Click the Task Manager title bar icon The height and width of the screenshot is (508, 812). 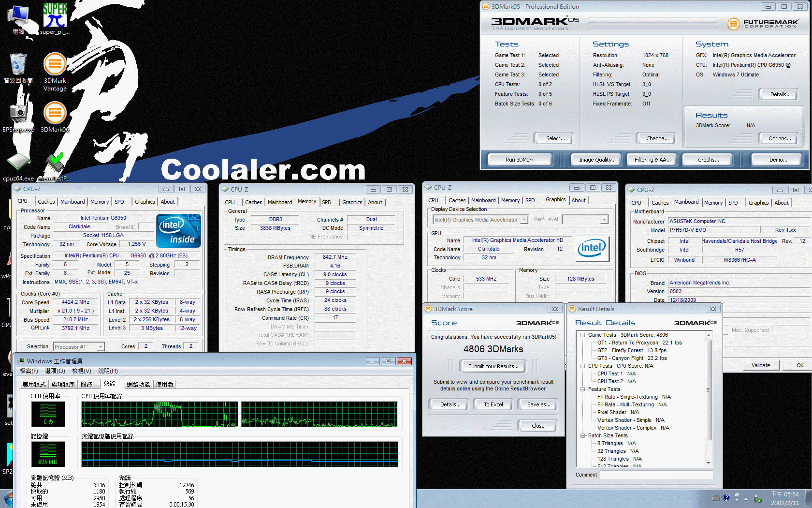click(x=21, y=361)
